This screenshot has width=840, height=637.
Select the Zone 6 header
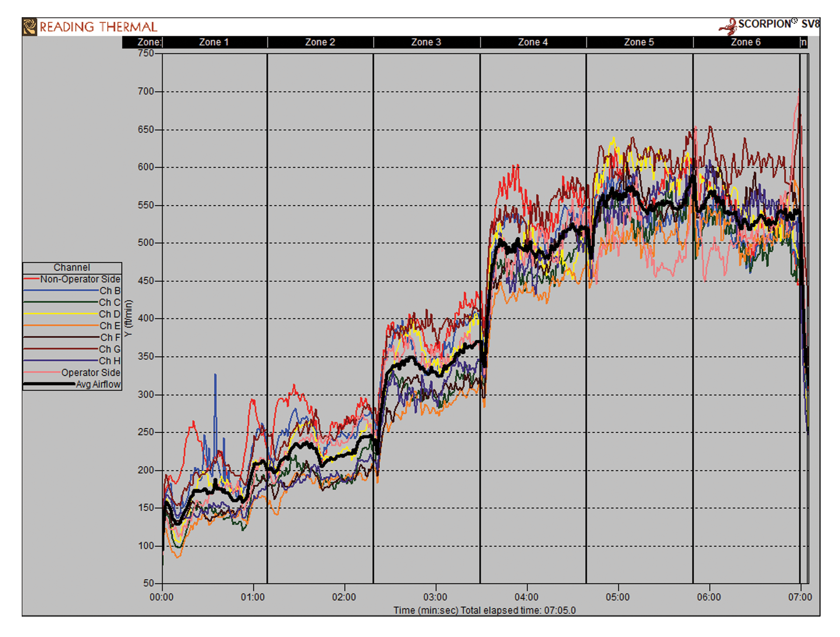746,42
